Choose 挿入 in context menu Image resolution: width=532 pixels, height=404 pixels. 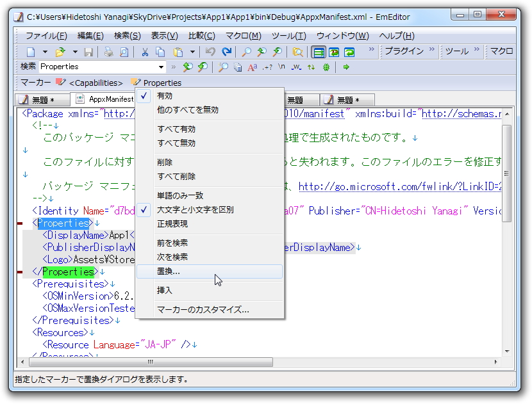210,291
